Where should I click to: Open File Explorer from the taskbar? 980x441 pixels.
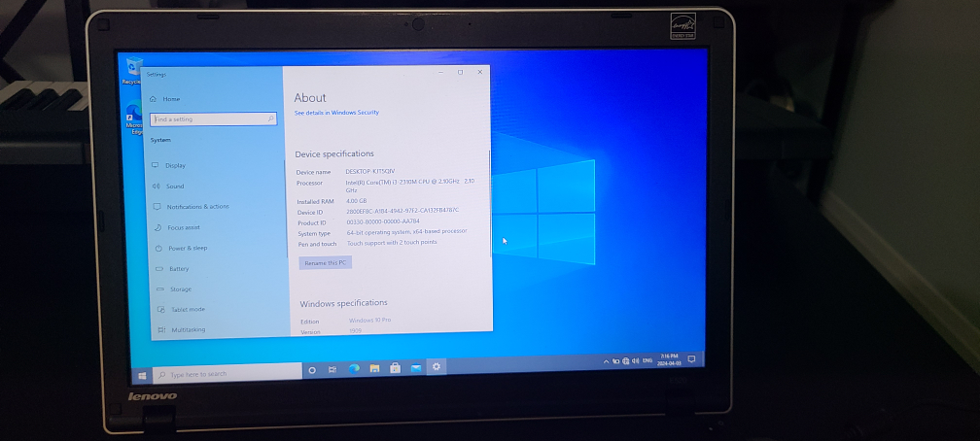click(x=374, y=368)
